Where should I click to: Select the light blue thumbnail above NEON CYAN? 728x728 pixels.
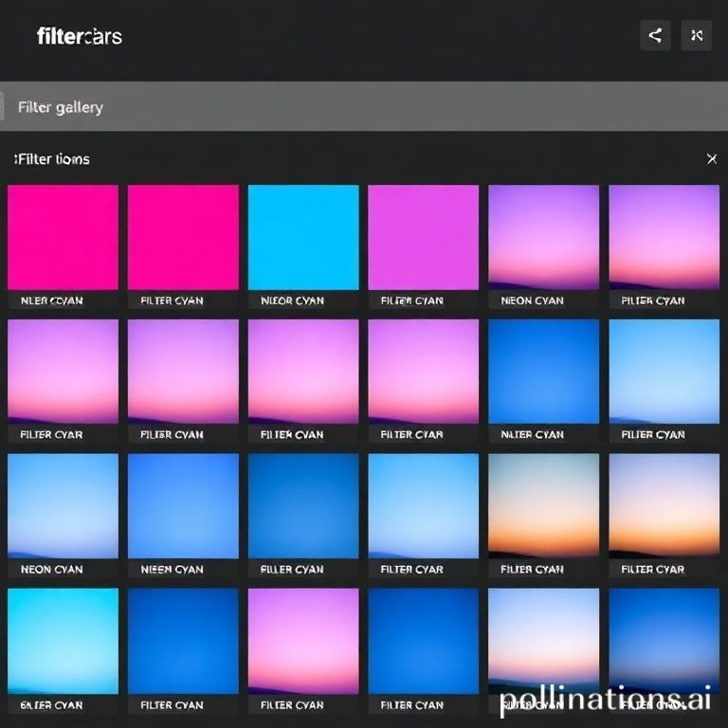pos(64,506)
